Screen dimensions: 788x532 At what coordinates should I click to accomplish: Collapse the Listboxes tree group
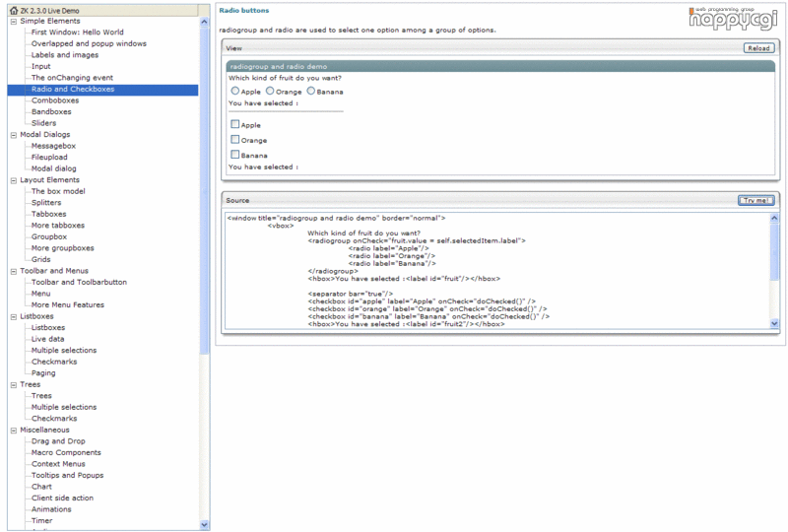tap(14, 317)
